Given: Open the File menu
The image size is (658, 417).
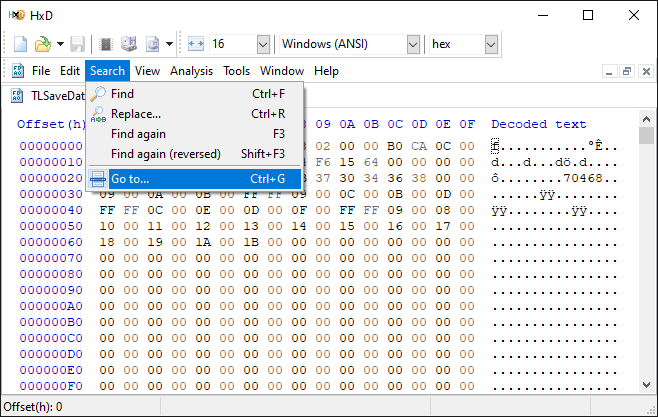Looking at the screenshot, I should [41, 71].
